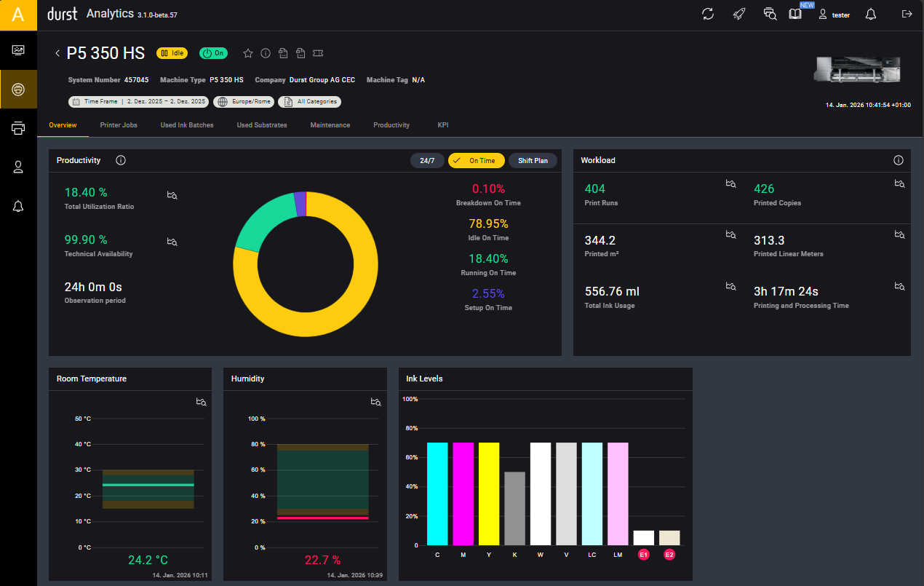The image size is (924, 586).
Task: Click the logout icon at top right
Action: (x=907, y=15)
